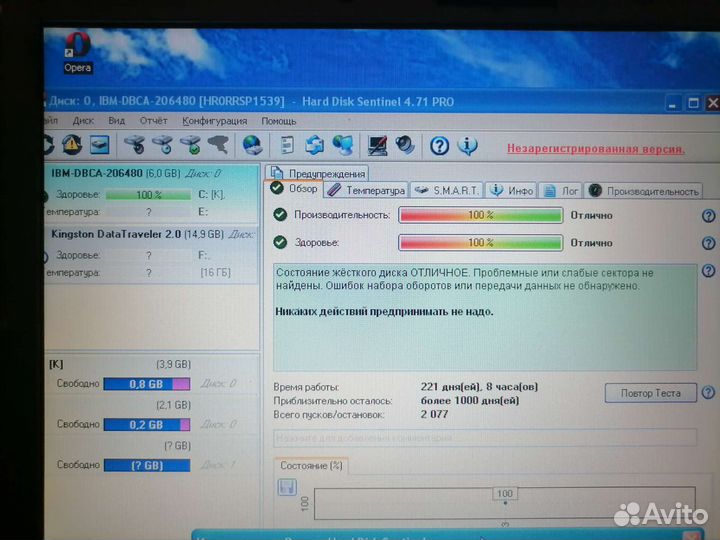Image resolution: width=720 pixels, height=540 pixels.
Task: Select the Состояние (%) graph tab
Action: pyautogui.click(x=311, y=466)
